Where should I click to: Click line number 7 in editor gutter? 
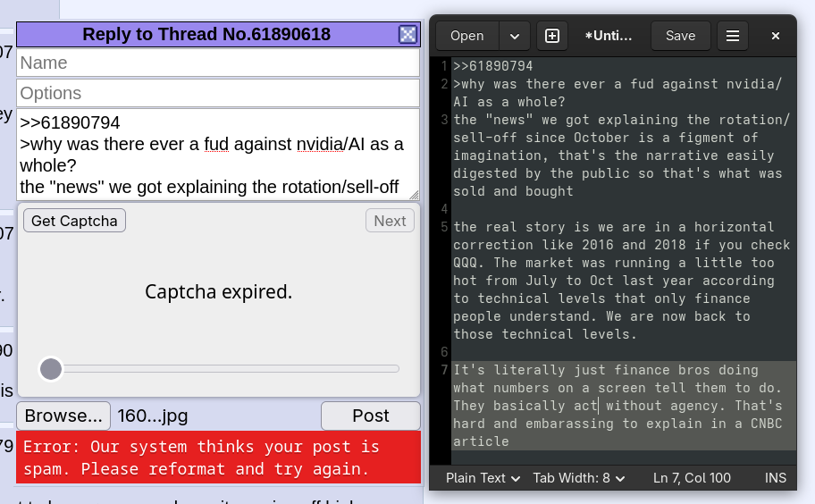coord(444,370)
